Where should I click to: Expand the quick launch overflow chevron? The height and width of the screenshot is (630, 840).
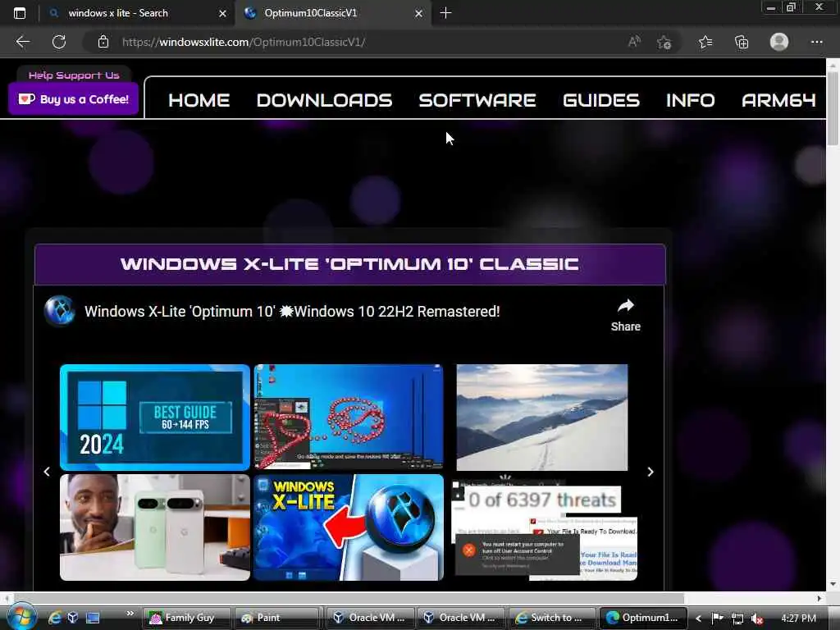(x=130, y=614)
